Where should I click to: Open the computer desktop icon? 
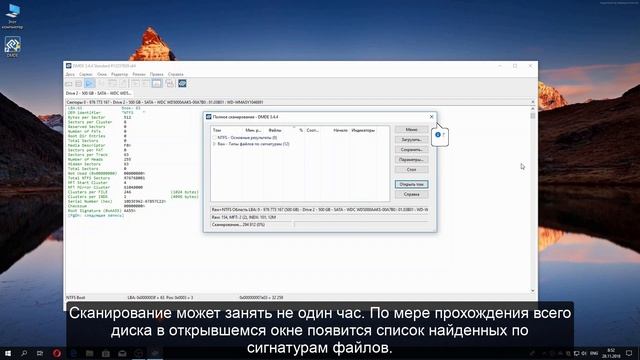[12, 16]
